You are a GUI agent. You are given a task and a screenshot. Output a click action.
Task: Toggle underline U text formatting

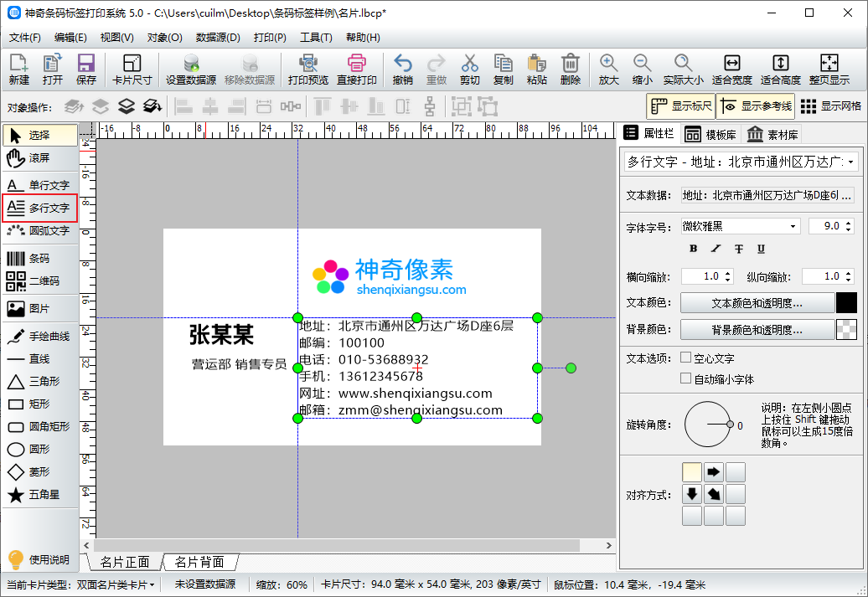(x=761, y=249)
